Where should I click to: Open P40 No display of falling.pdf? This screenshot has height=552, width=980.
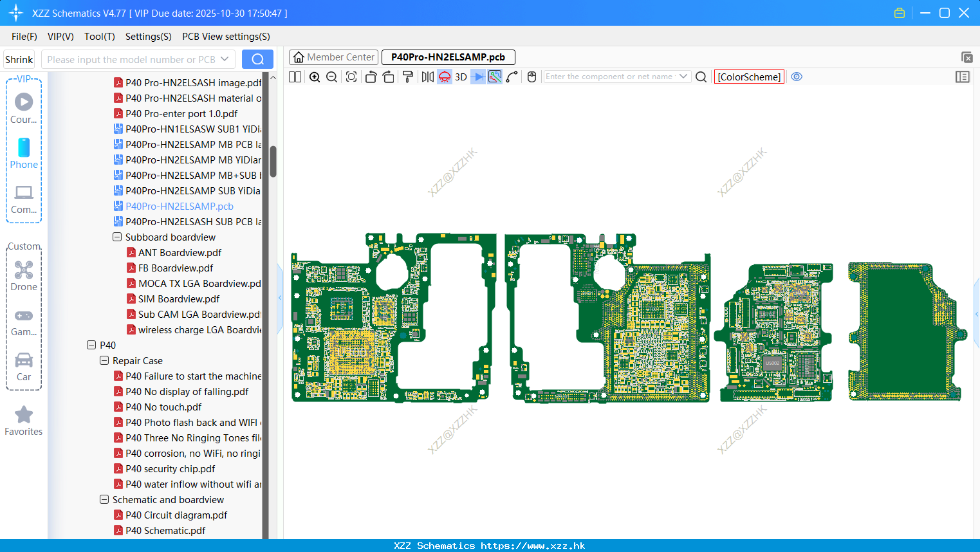pyautogui.click(x=187, y=391)
